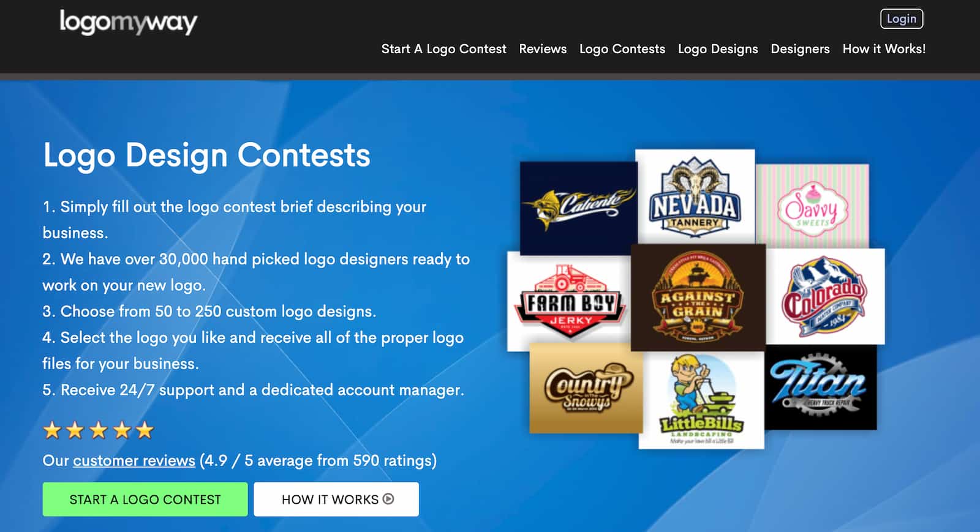Open the Against the Grain logo thumbnail

698,298
